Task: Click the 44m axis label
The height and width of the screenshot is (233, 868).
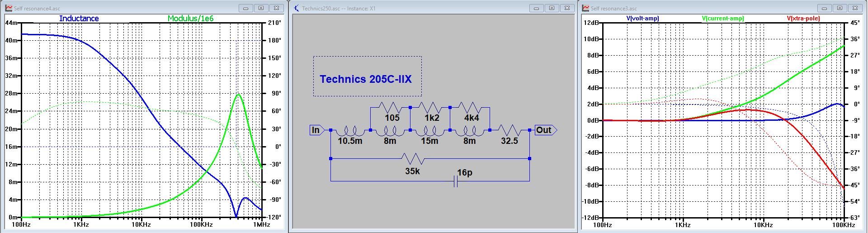Action: click(11, 23)
